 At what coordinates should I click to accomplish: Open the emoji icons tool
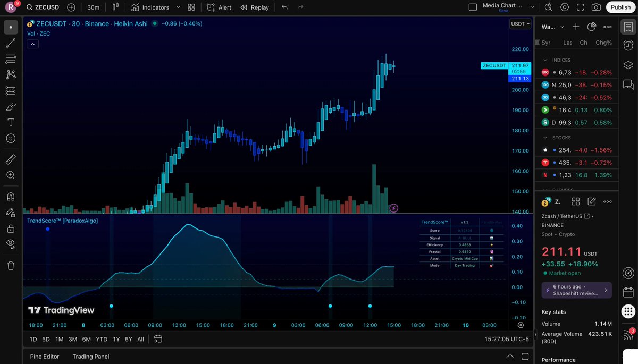point(11,138)
